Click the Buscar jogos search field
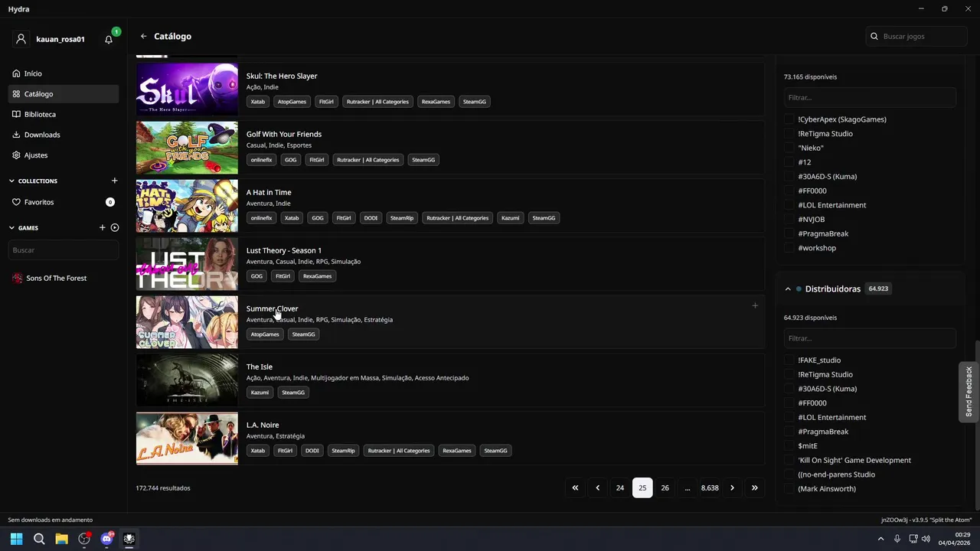Viewport: 980px width, 551px height. tap(916, 36)
